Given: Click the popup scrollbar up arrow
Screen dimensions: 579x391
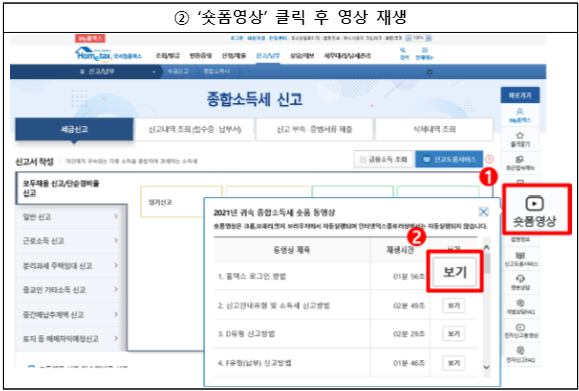Looking at the screenshot, I should (487, 247).
